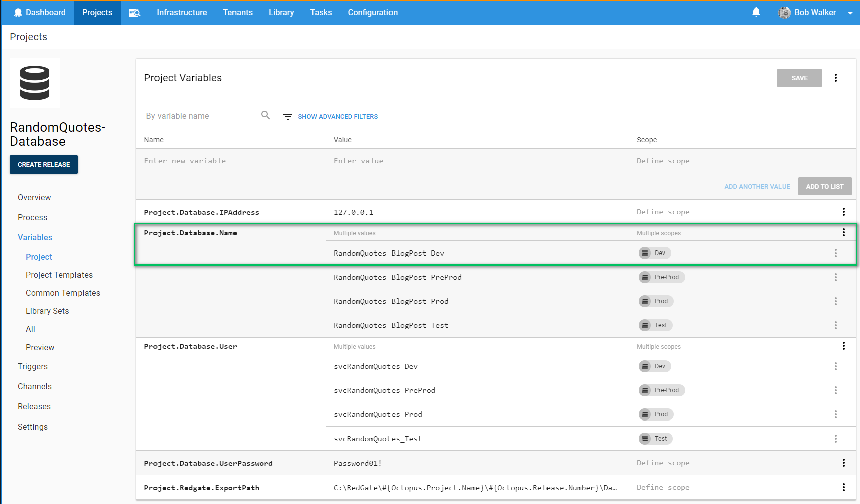This screenshot has height=504, width=860.
Task: Open overflow menu for svcRandomQuotes_Prod value
Action: tap(835, 414)
